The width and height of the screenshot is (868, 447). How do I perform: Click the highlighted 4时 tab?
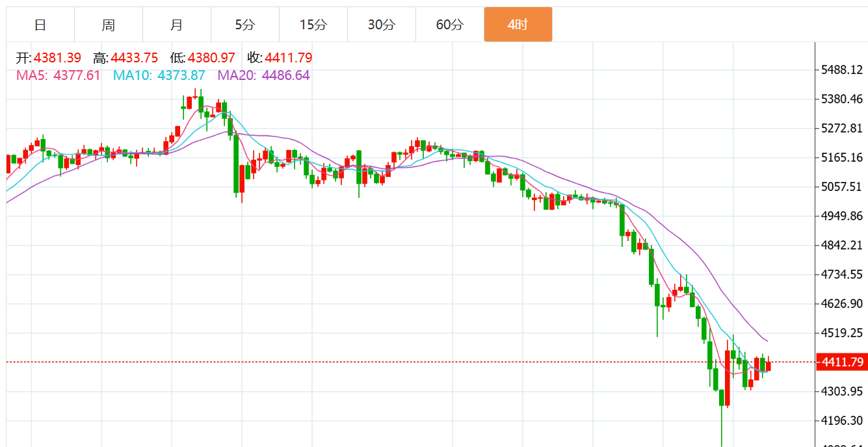tap(518, 25)
